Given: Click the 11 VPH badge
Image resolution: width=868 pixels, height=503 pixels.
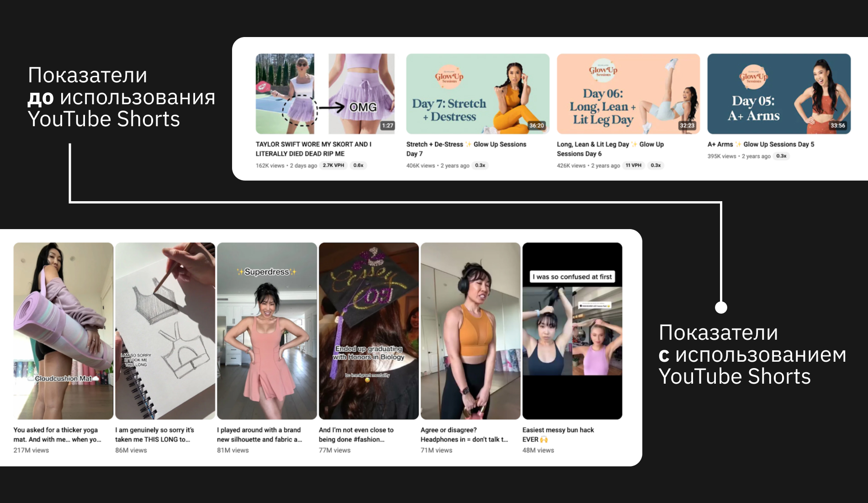Looking at the screenshot, I should pyautogui.click(x=633, y=166).
